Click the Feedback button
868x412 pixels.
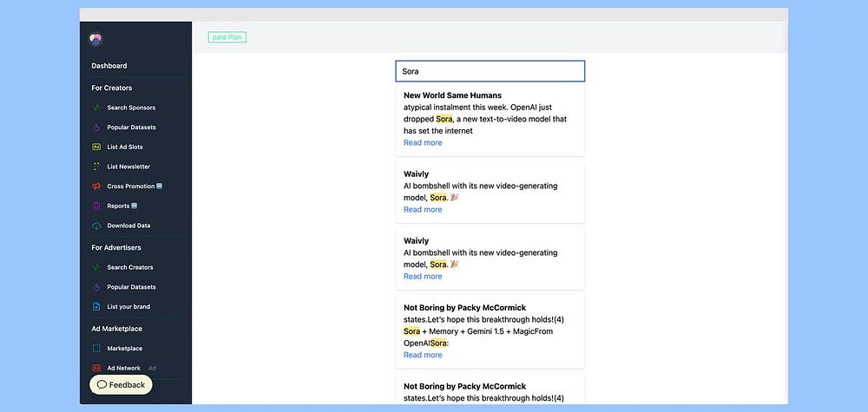pyautogui.click(x=121, y=385)
